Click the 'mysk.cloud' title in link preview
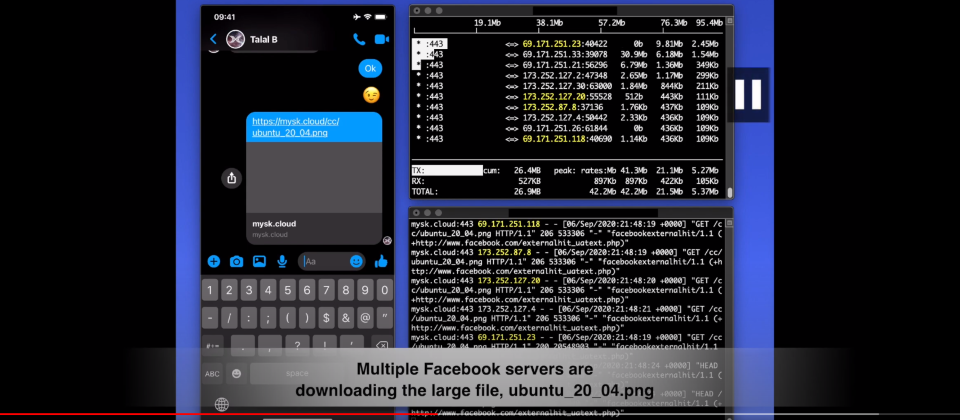Screen dimensions: 960x420 274,223
